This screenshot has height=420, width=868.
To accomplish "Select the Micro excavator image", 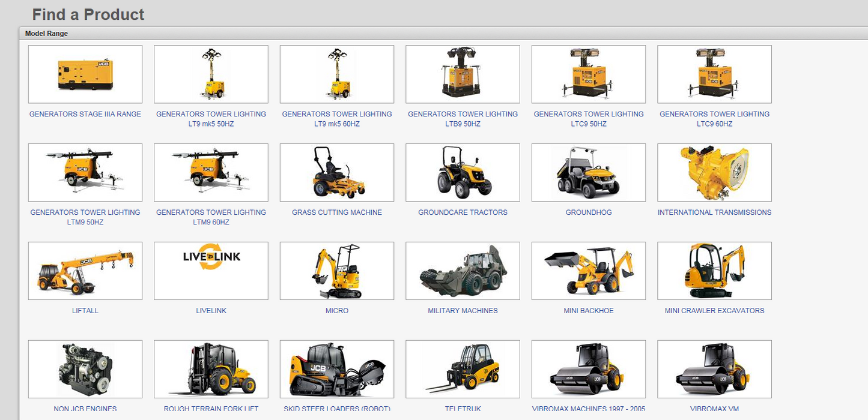I will 337,271.
